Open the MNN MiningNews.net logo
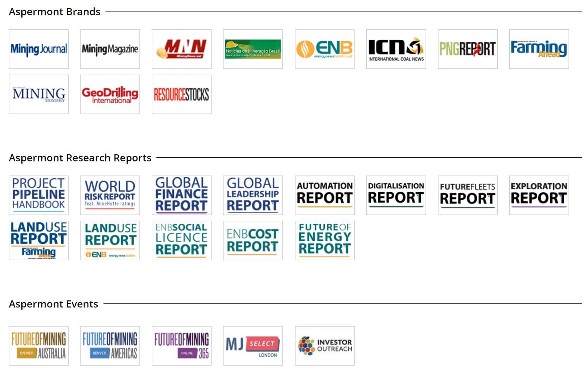This screenshot has width=588, height=374. (x=181, y=49)
